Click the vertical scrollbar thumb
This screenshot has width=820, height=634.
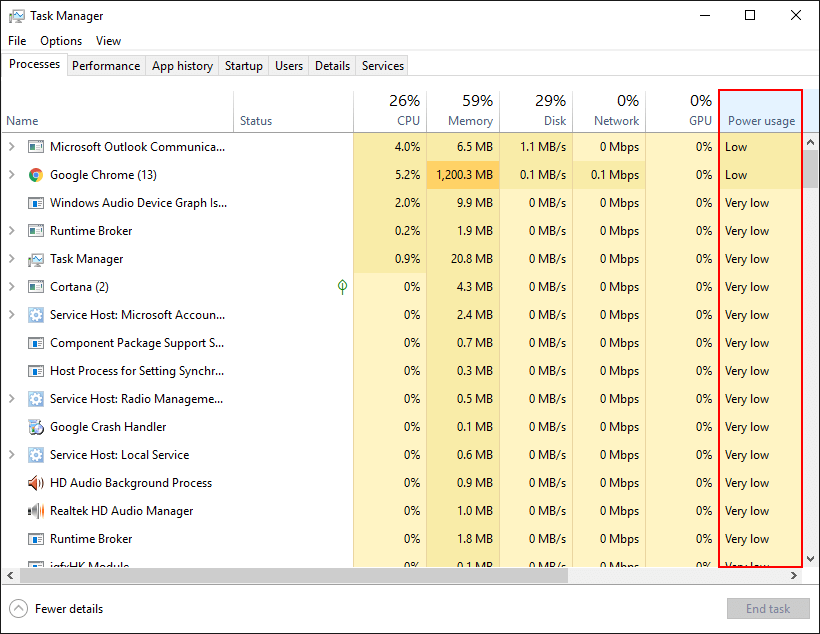[811, 169]
